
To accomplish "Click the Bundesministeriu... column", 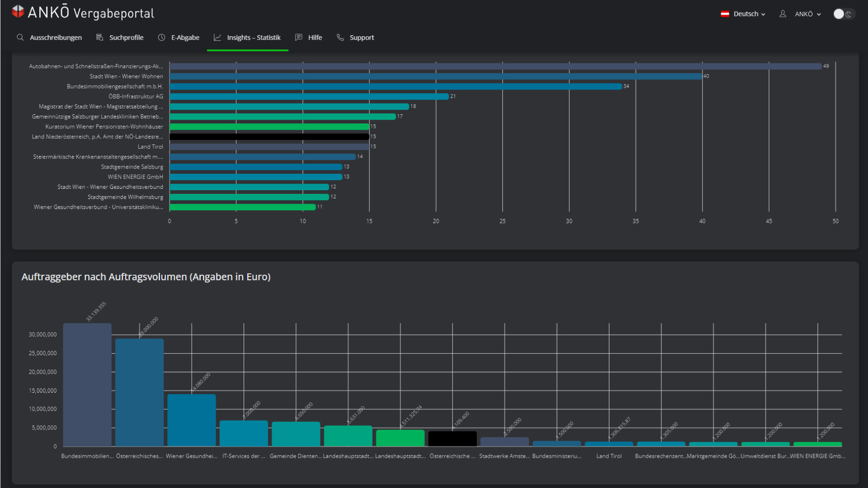I will pos(557,444).
